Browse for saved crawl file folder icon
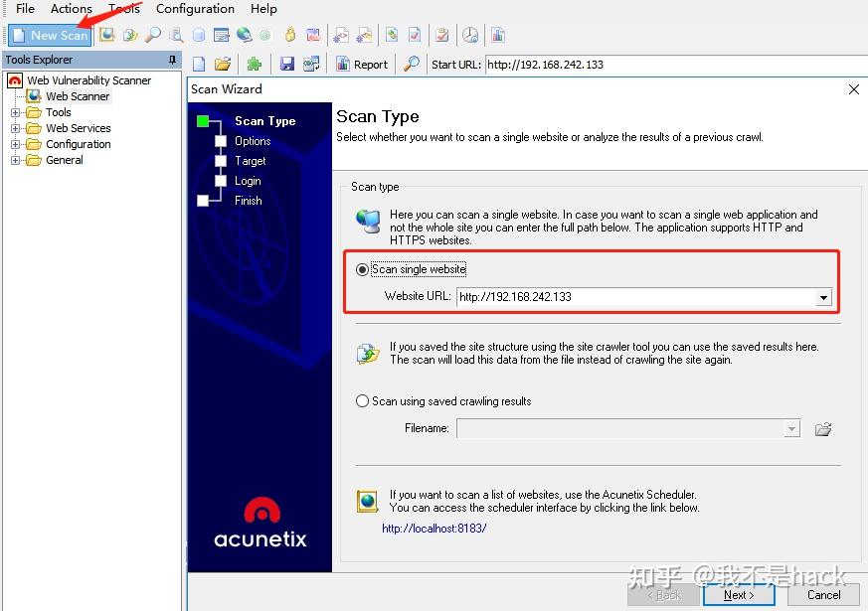 [x=823, y=428]
